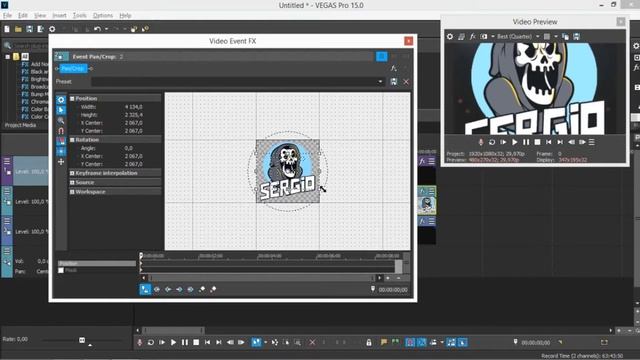Viewport: 640px width, 360px height.
Task: Toggle Loop Playback in Video Preview
Action: (x=492, y=142)
